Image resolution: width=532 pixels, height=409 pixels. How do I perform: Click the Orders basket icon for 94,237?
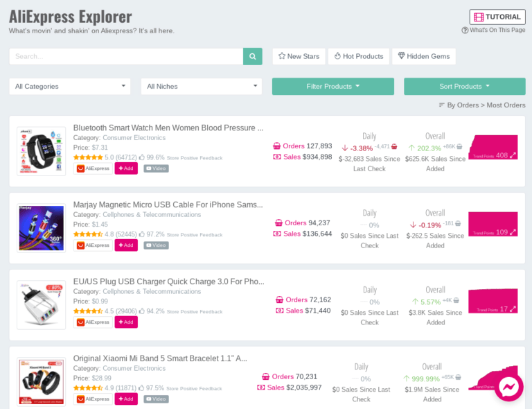click(x=278, y=223)
